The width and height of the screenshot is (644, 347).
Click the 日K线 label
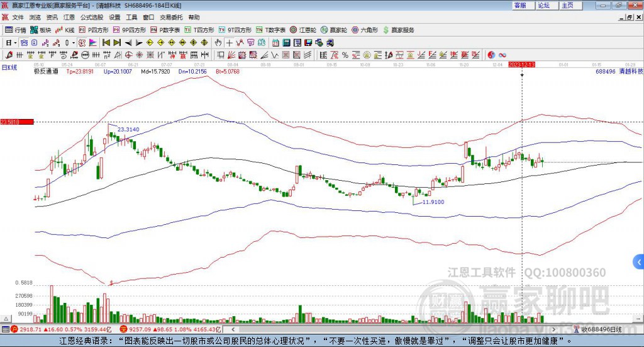point(9,67)
